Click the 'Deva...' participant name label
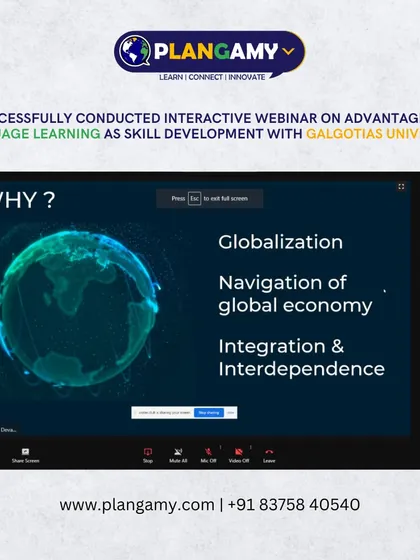The width and height of the screenshot is (420, 560). point(9,430)
